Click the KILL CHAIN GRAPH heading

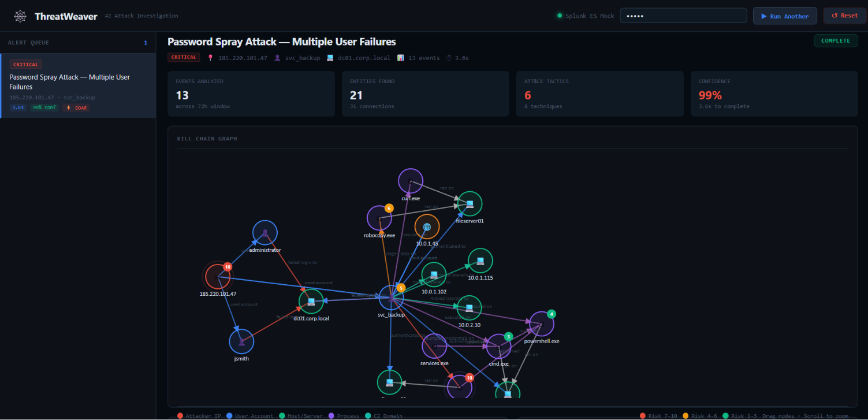(207, 139)
